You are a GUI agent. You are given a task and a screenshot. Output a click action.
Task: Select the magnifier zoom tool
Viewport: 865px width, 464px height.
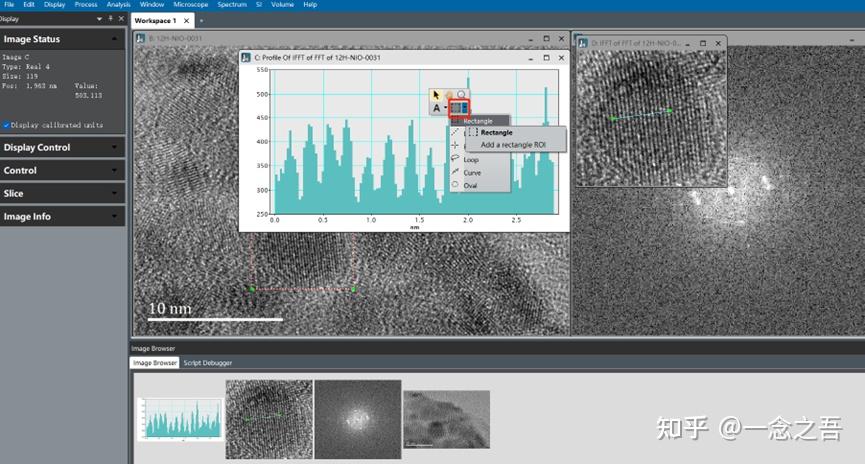[x=461, y=94]
